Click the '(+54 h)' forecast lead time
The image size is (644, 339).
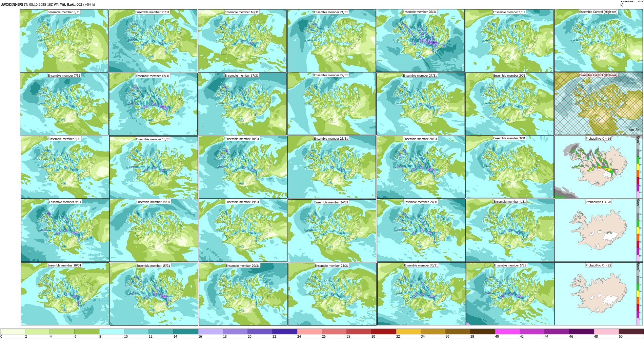(89, 4)
